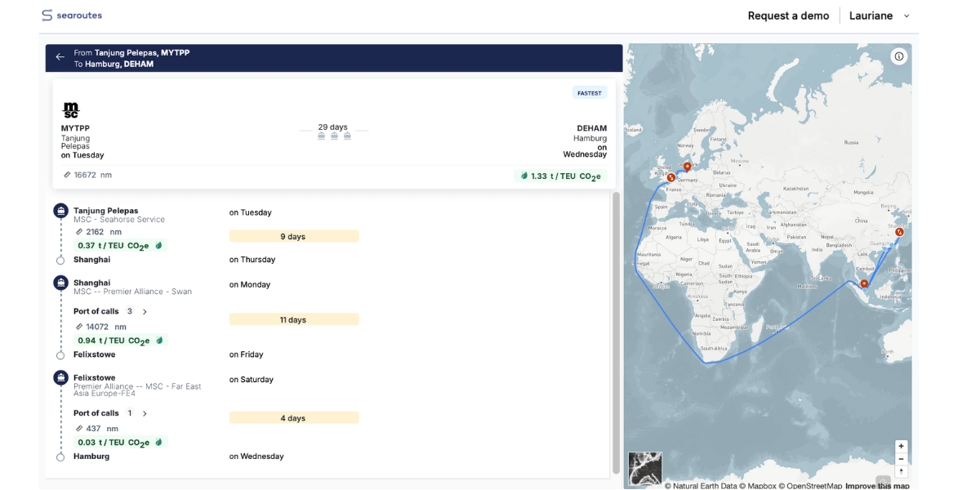980x490 pixels.
Task: Select the Tanjung Pelepas map marker
Action: point(864,283)
